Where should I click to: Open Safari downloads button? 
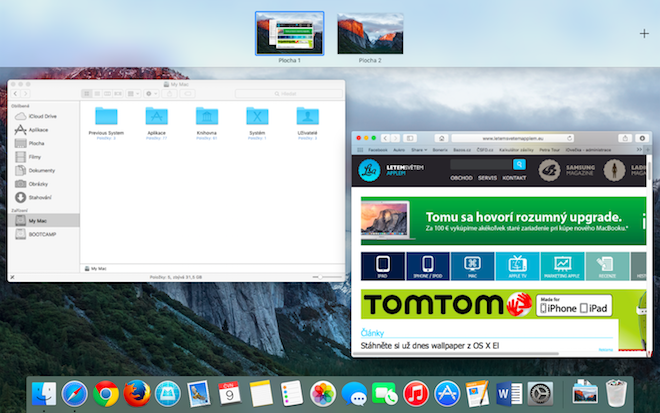(642, 138)
